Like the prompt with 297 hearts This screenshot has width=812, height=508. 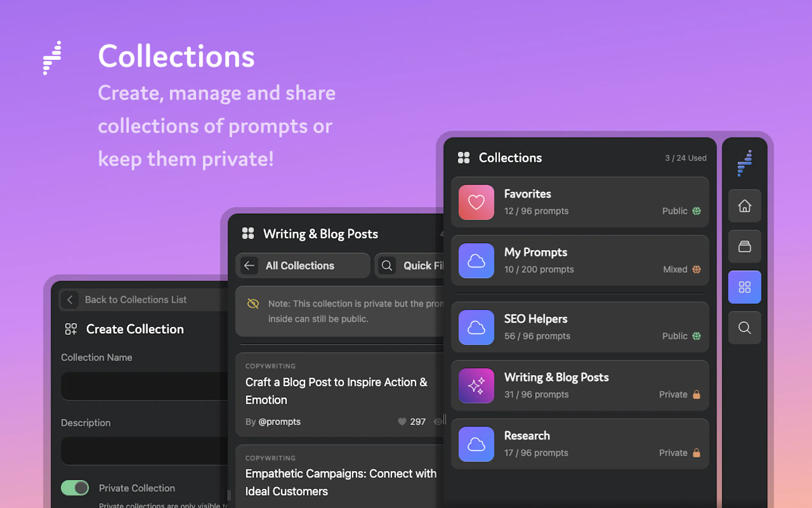coord(402,422)
